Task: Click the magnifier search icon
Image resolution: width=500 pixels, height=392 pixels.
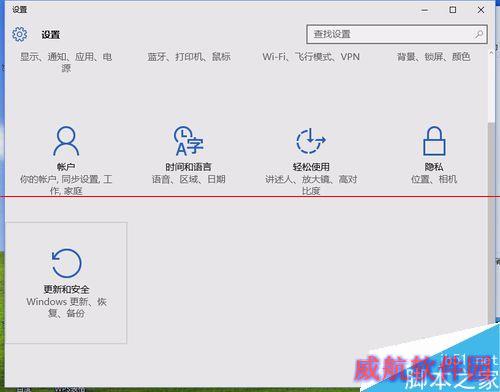Action: click(x=479, y=34)
